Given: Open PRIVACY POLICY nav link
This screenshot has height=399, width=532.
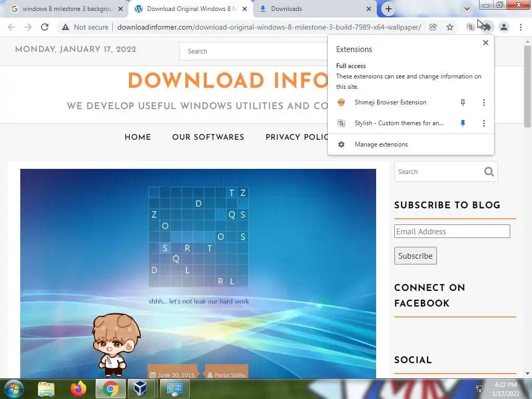Looking at the screenshot, I should [x=297, y=137].
